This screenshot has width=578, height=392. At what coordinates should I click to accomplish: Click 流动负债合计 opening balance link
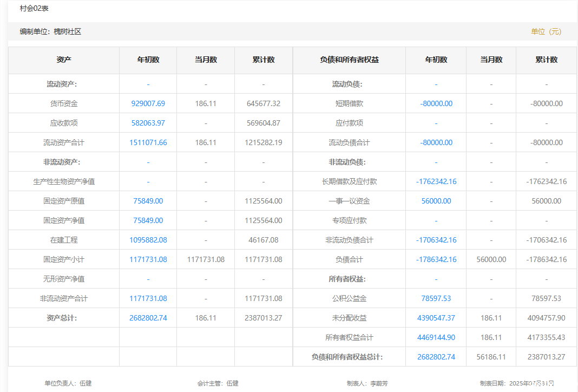(436, 142)
